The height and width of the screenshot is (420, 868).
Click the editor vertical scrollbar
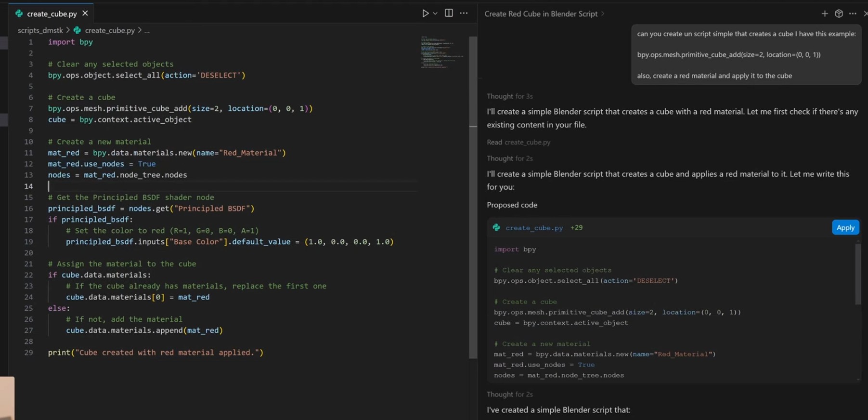pos(473,193)
